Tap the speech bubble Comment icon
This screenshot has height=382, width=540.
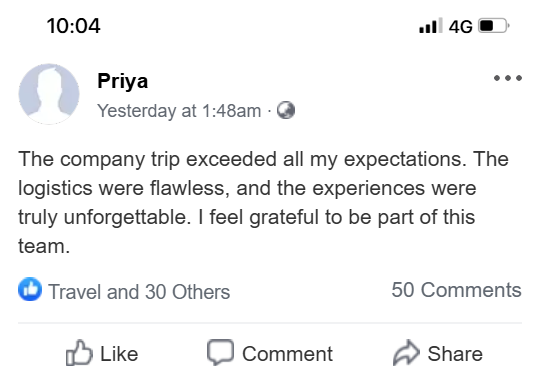tap(220, 352)
